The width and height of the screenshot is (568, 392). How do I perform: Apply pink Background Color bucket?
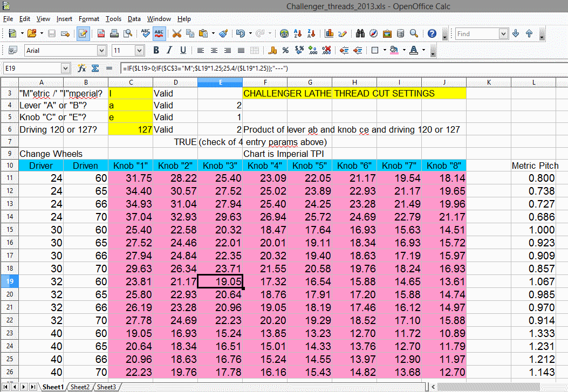tap(394, 50)
